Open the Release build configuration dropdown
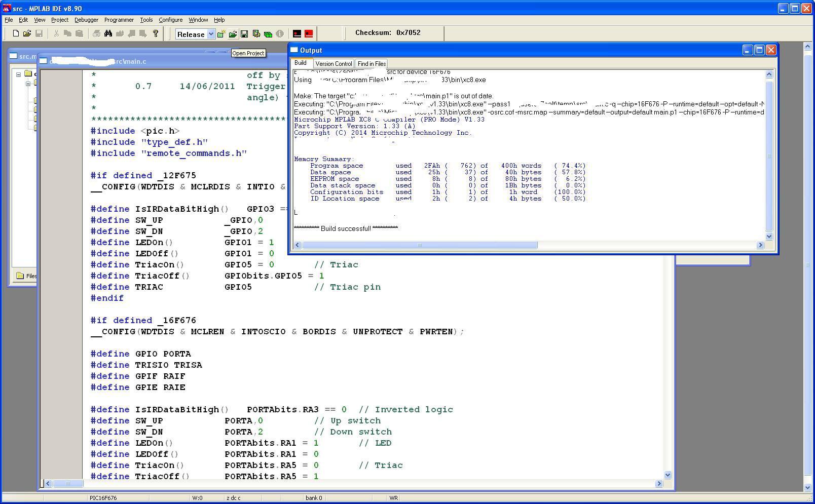Screen dimensions: 815x504 [211, 34]
